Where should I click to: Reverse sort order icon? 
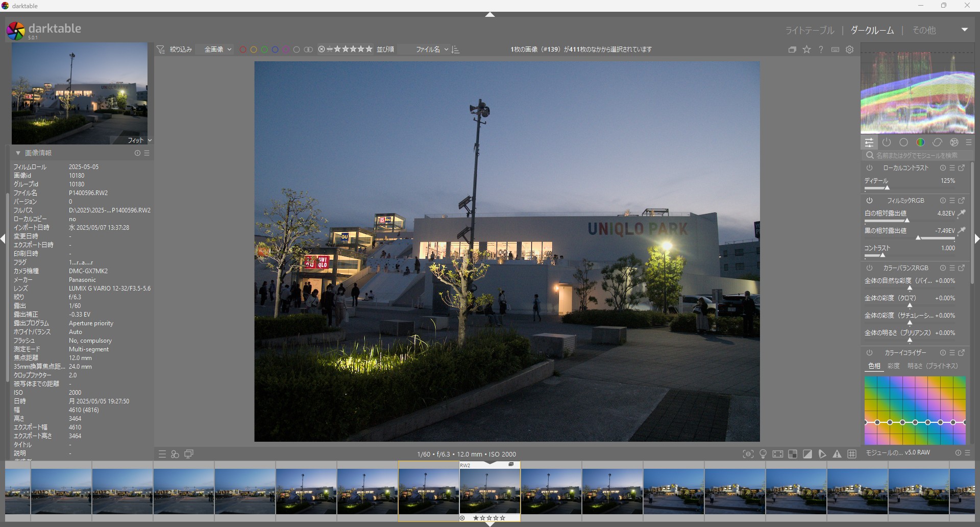pyautogui.click(x=456, y=50)
